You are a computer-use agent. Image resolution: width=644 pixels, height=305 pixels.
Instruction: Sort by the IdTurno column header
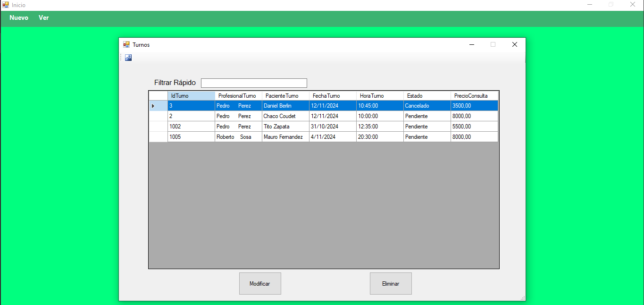[x=191, y=96]
